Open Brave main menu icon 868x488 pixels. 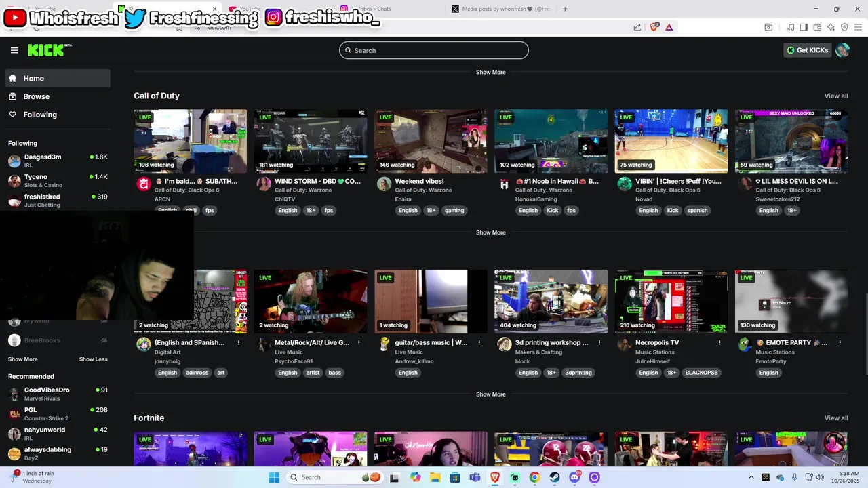[x=858, y=27]
